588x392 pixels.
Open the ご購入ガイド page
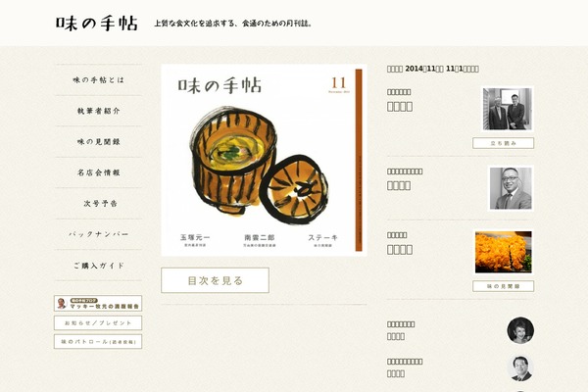(x=98, y=266)
